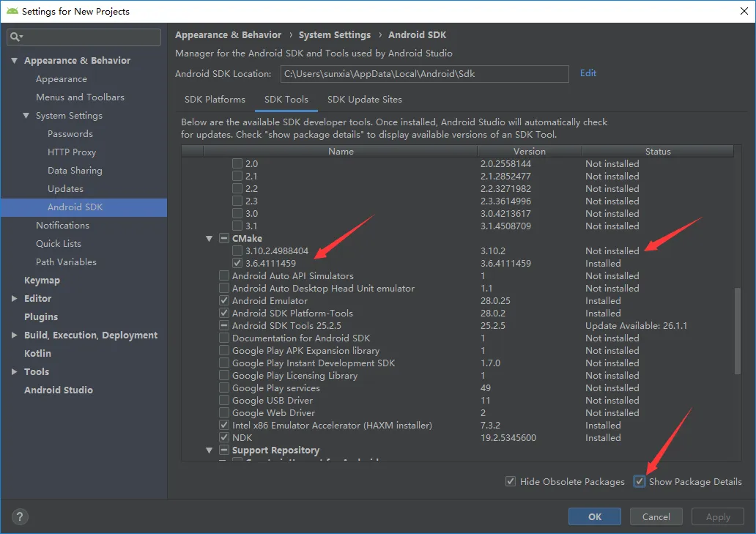Viewport: 756px width, 534px height.
Task: Open the SDK Update Sites tab
Action: (x=365, y=100)
